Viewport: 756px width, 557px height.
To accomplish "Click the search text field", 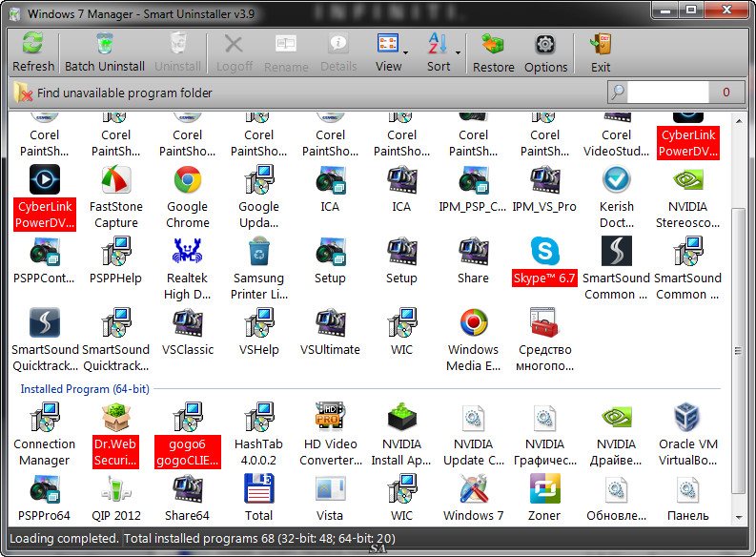I will 667,93.
